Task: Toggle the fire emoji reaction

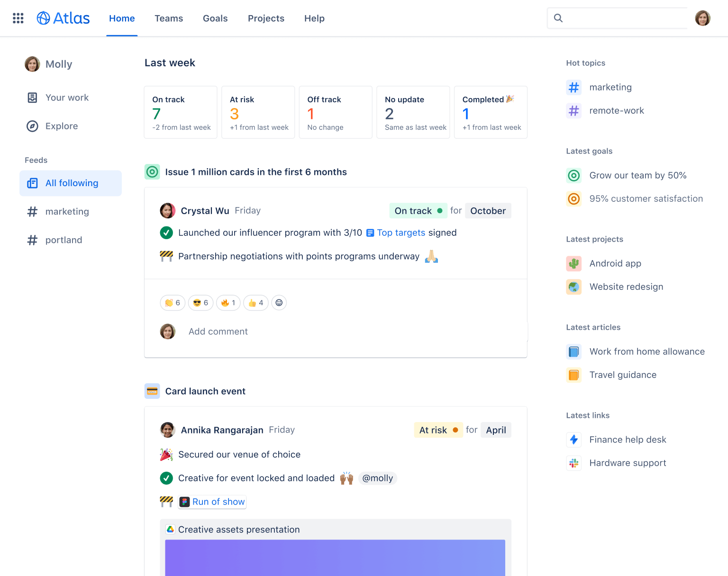Action: pos(228,303)
